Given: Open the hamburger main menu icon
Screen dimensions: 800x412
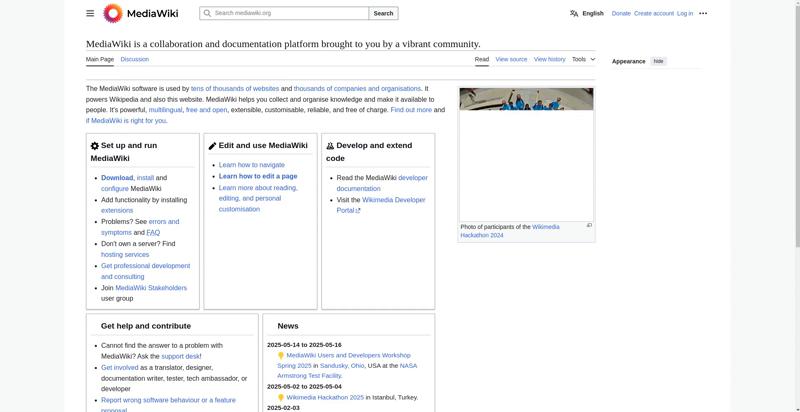Looking at the screenshot, I should click(90, 13).
